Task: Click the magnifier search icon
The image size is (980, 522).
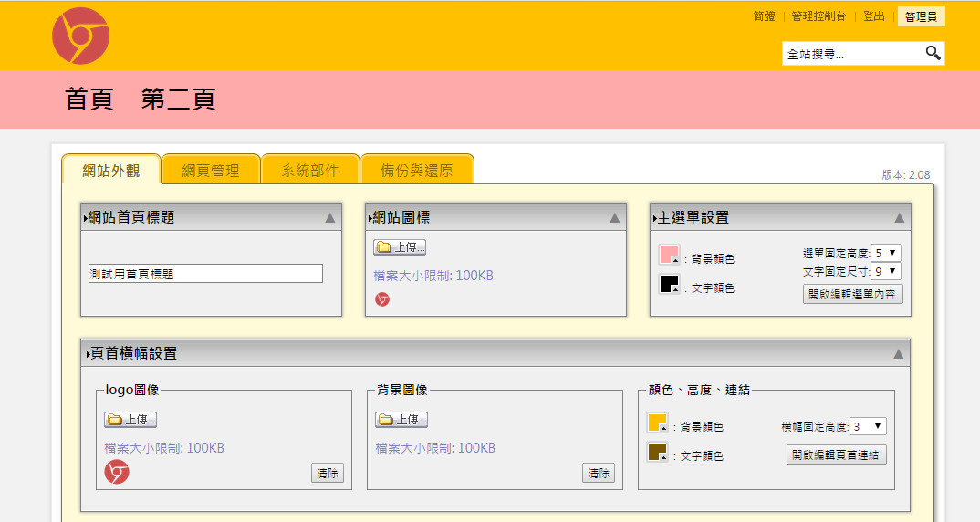Action: 933,54
